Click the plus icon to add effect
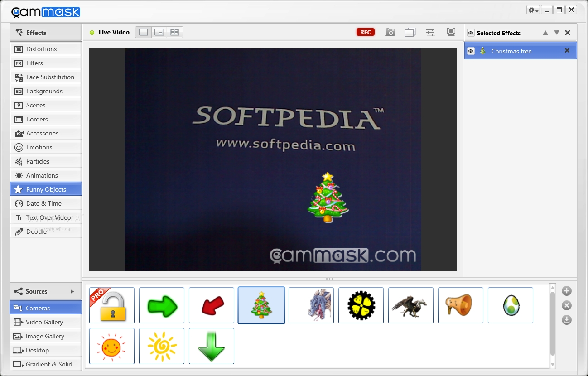588x376 pixels. 567,291
